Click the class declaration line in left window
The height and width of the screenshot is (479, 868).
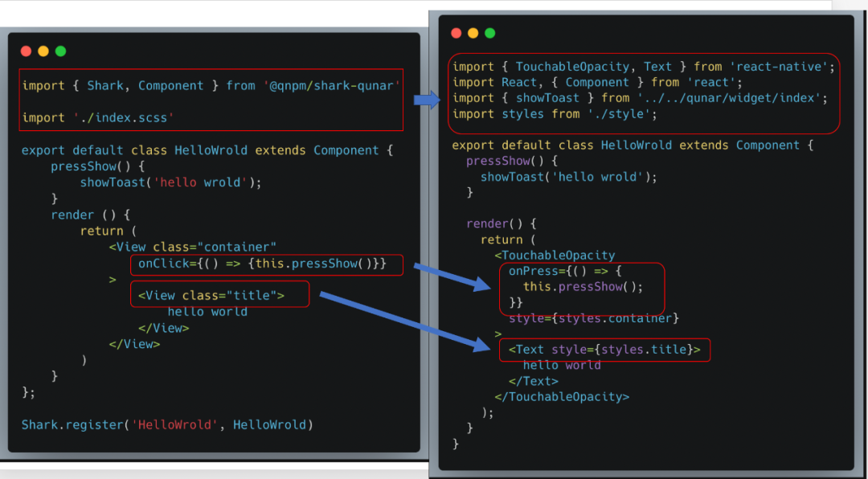coord(207,150)
